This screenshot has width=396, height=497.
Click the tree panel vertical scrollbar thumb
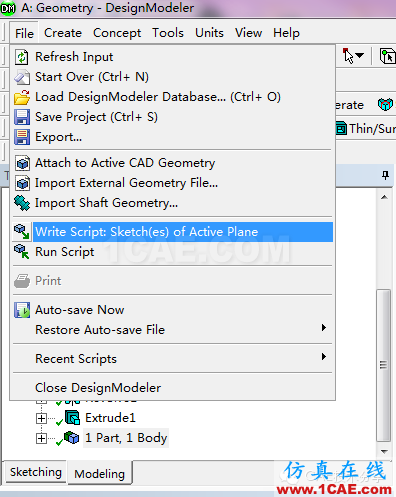coord(384,365)
